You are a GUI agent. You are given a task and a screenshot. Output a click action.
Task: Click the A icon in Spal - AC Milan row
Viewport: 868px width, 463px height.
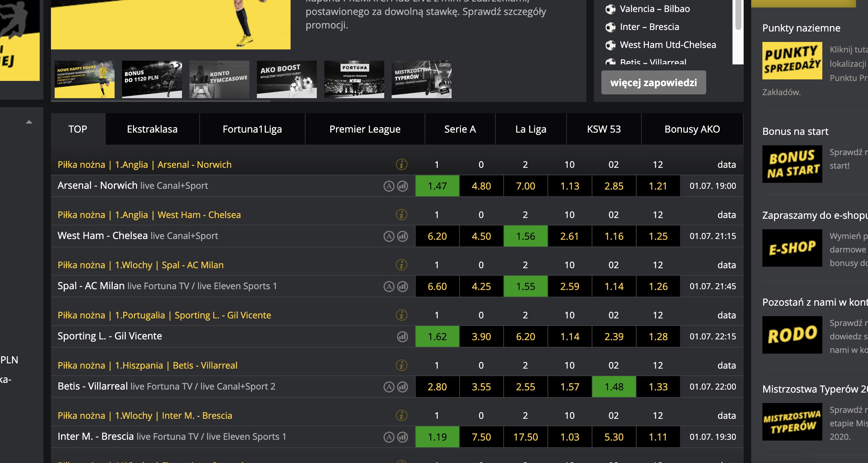point(389,287)
